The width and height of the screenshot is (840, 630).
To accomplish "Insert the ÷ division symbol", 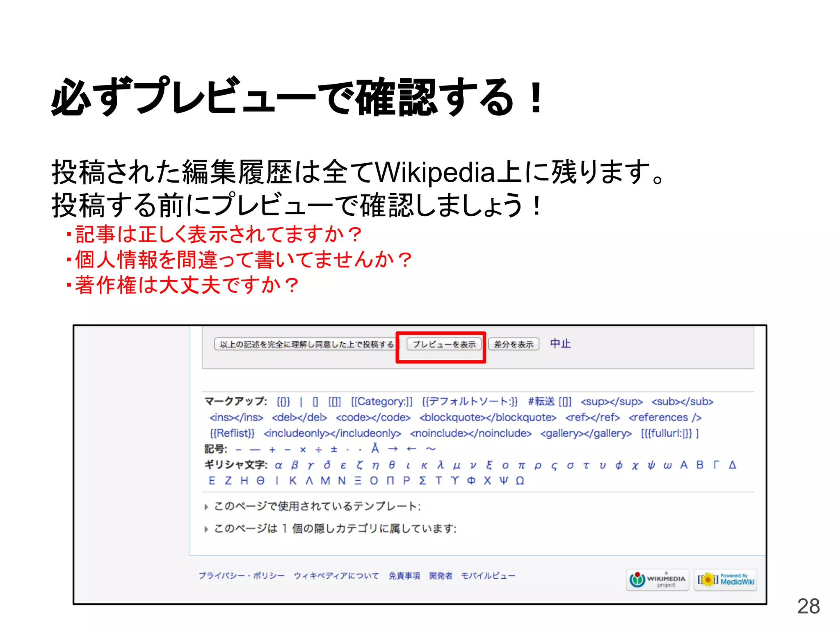I will click(x=319, y=450).
